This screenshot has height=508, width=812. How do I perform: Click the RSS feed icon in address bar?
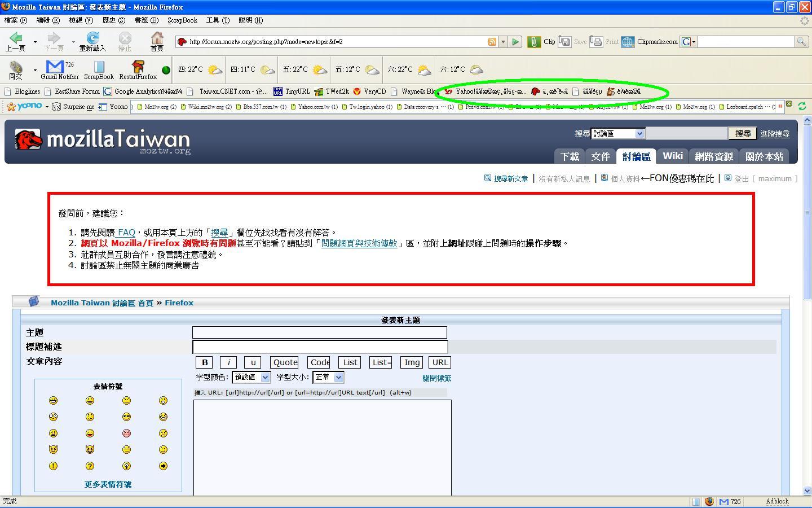492,42
